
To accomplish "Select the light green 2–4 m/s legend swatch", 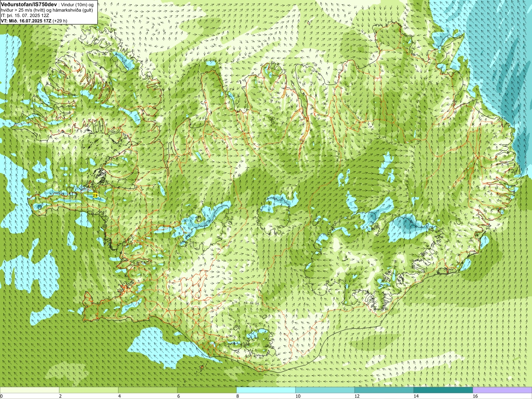I will 89,390.
